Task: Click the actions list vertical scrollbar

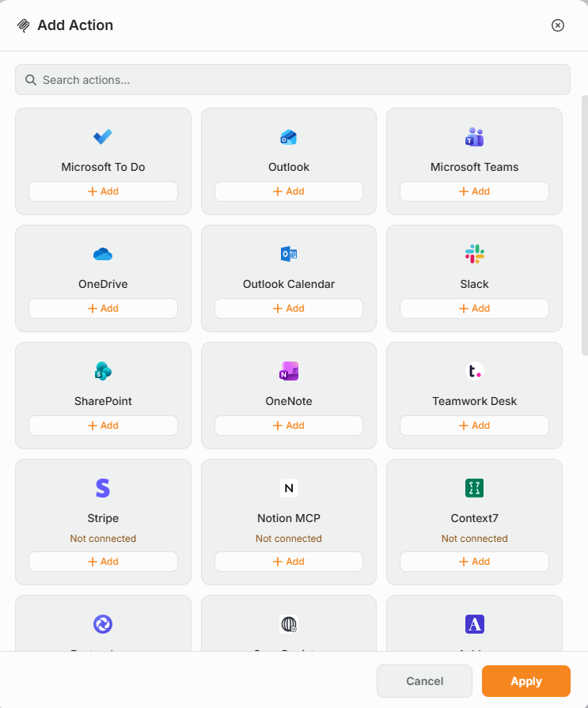Action: (584, 225)
